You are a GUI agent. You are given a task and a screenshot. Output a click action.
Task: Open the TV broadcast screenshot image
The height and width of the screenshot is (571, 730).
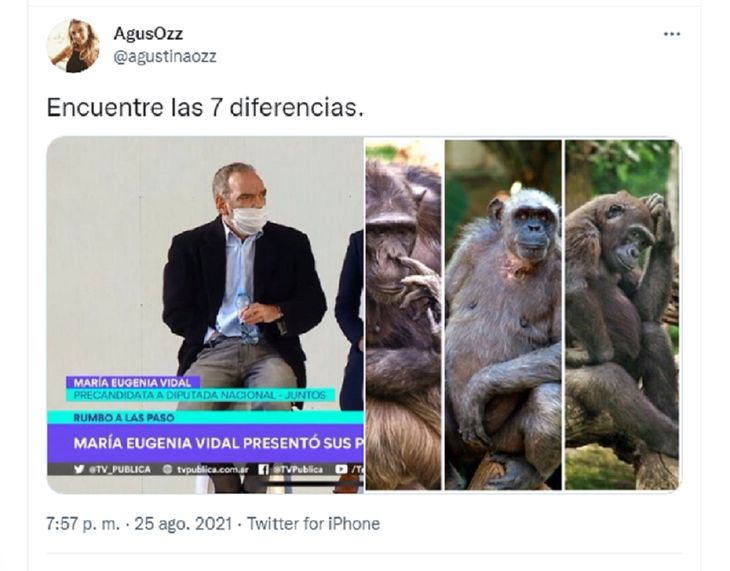tap(205, 315)
